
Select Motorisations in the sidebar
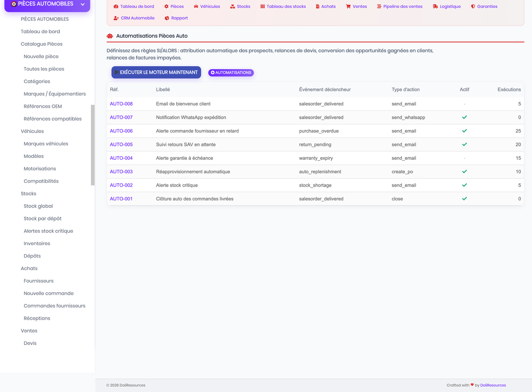tap(40, 169)
